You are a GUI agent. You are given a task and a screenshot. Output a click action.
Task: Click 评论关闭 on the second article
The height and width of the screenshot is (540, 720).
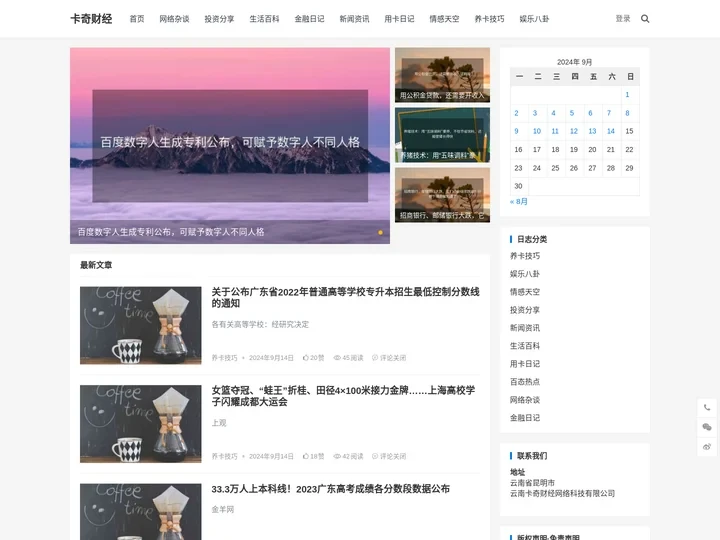389,456
